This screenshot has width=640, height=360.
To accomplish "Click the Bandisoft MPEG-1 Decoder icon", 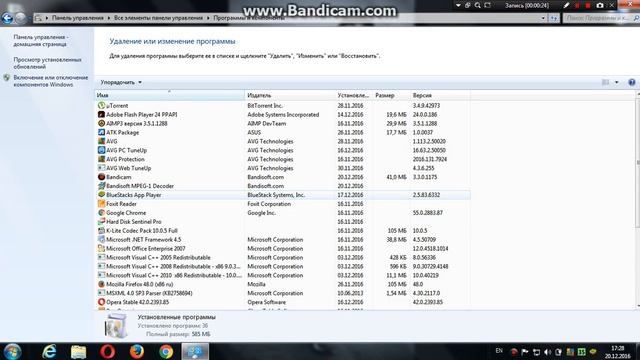I will point(101,186).
